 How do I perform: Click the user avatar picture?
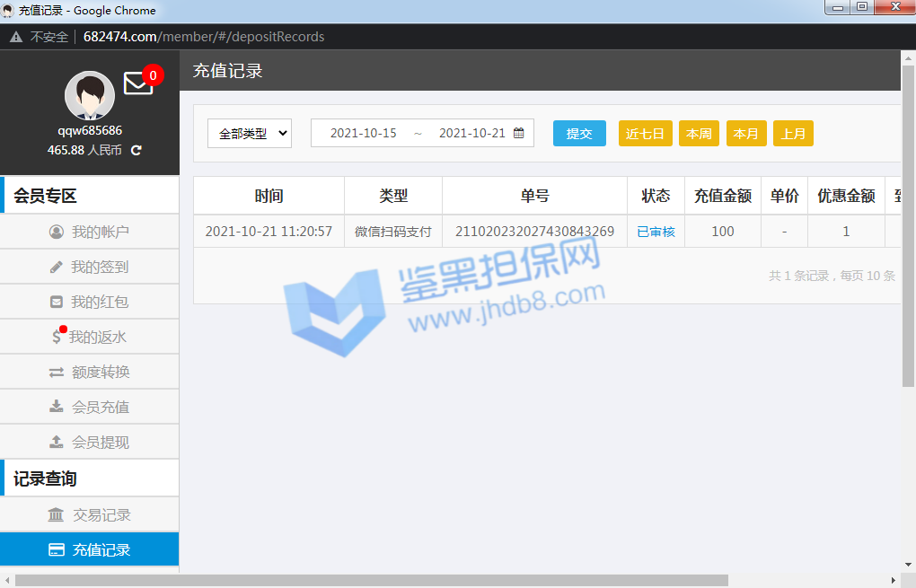[90, 96]
